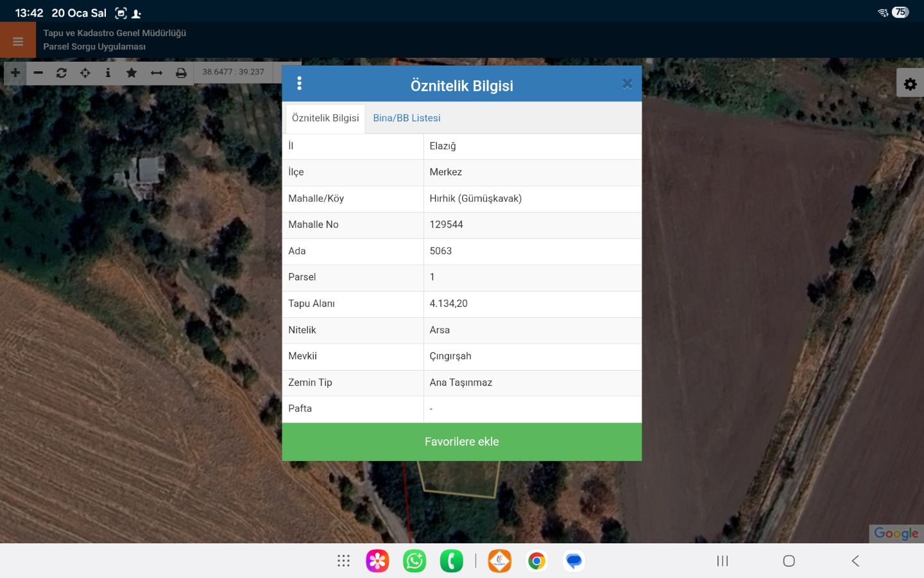This screenshot has width=924, height=578.
Task: Refresh the map view
Action: click(62, 73)
